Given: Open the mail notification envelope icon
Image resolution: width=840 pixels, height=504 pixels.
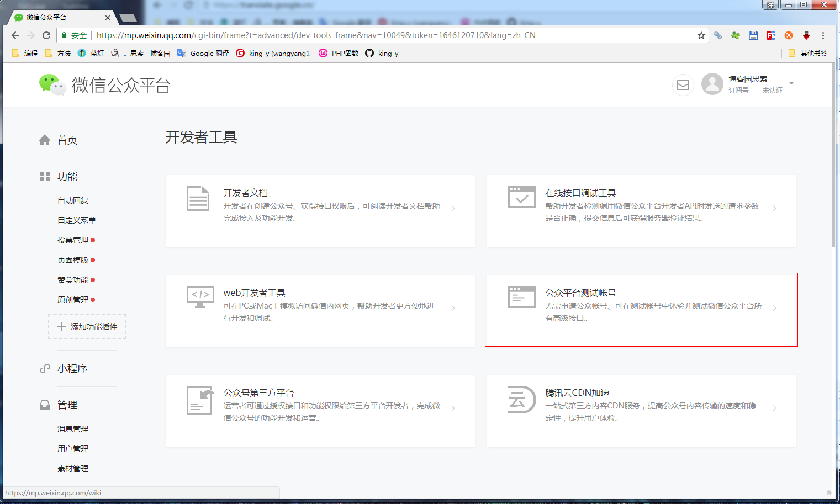Looking at the screenshot, I should (683, 85).
